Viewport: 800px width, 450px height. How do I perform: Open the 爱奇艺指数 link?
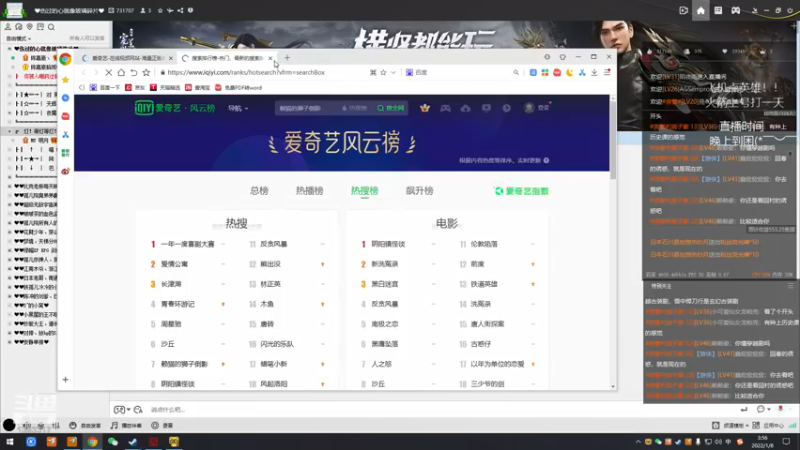click(521, 191)
